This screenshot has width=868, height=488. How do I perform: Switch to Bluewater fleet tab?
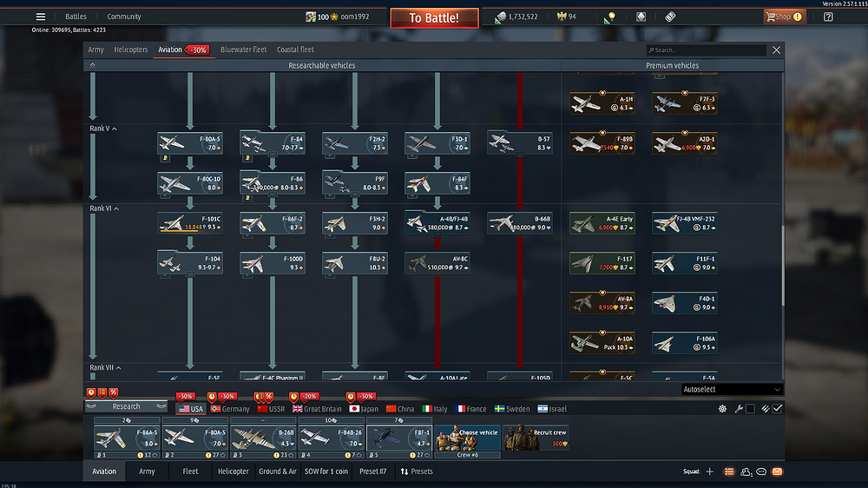[244, 49]
